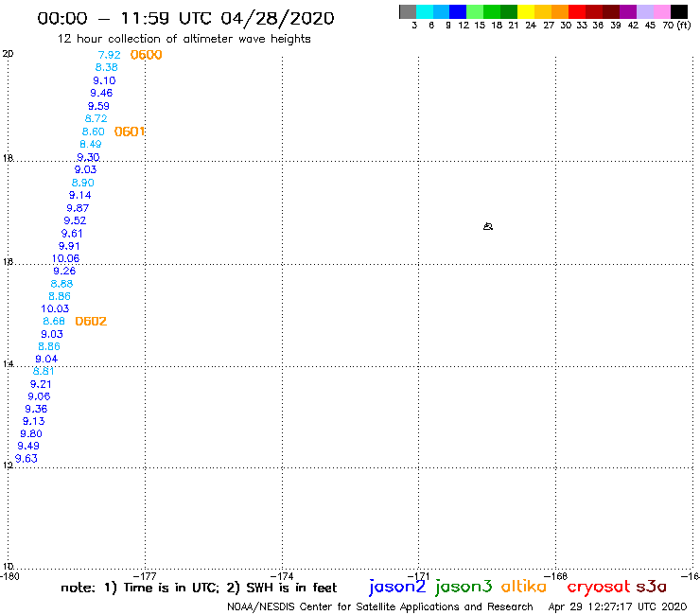Select the 10.03 wave height value
Screen dimensions: 700x615
tap(55, 308)
